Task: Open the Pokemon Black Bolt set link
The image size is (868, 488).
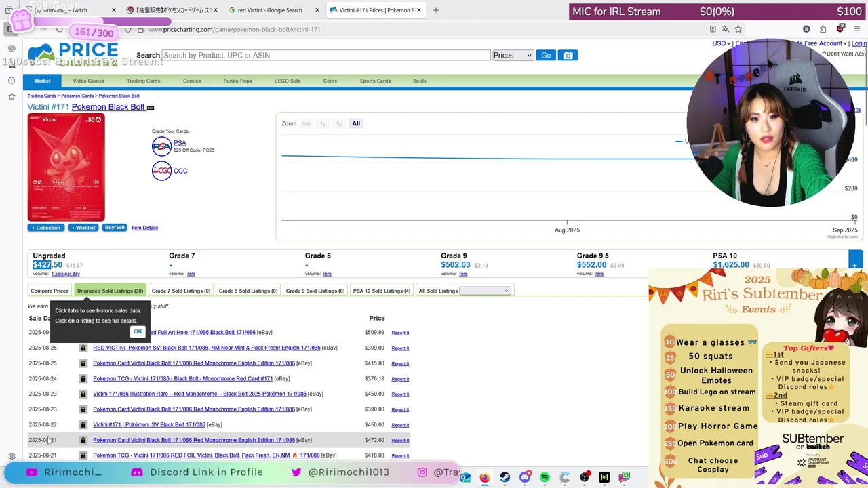Action: pos(108,107)
